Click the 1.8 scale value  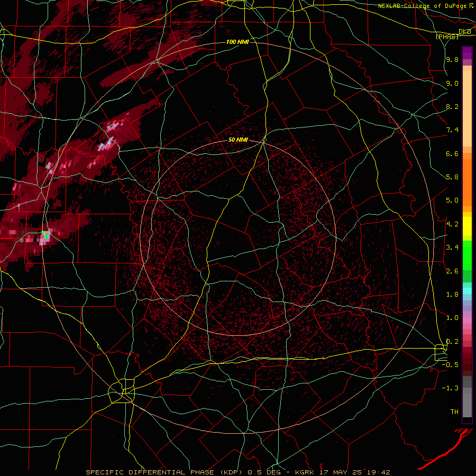pyautogui.click(x=452, y=295)
